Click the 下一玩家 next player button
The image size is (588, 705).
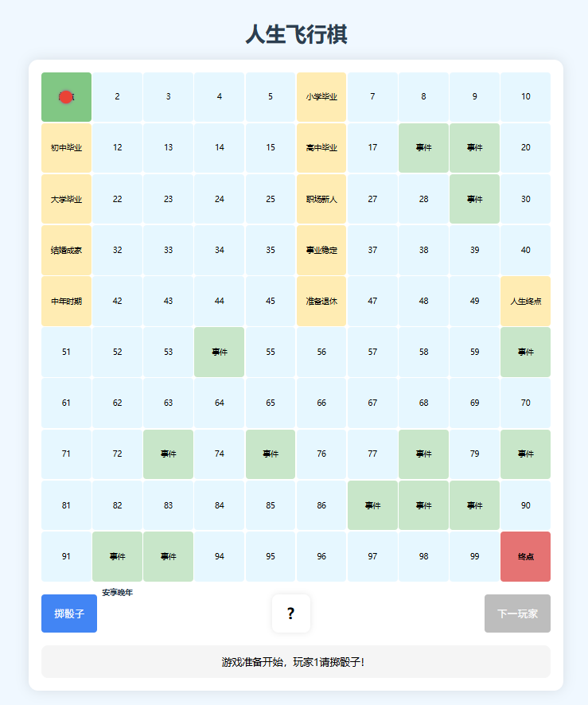(517, 613)
